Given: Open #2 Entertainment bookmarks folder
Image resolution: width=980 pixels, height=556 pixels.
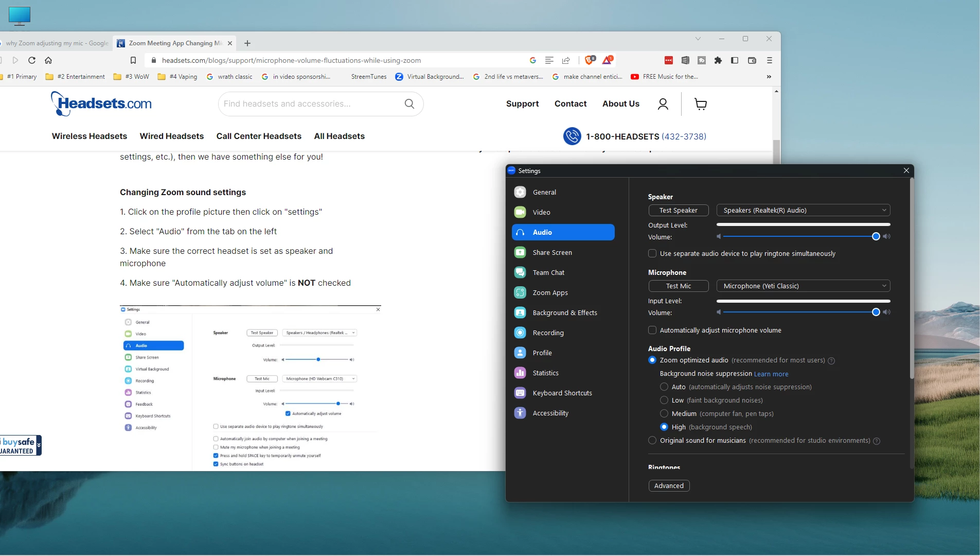Looking at the screenshot, I should tap(75, 77).
